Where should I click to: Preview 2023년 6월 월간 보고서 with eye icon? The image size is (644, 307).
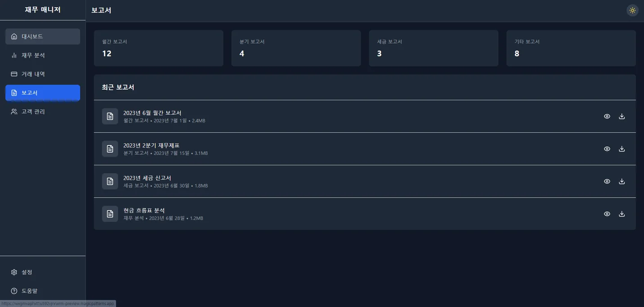(607, 116)
